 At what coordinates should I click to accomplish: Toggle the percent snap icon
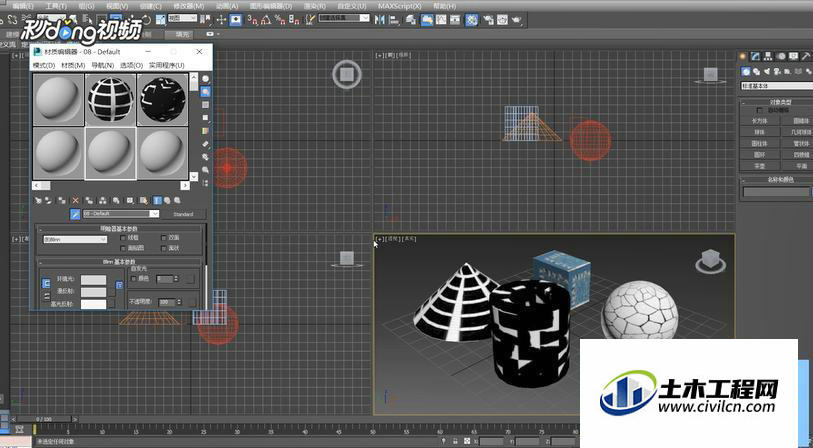280,20
